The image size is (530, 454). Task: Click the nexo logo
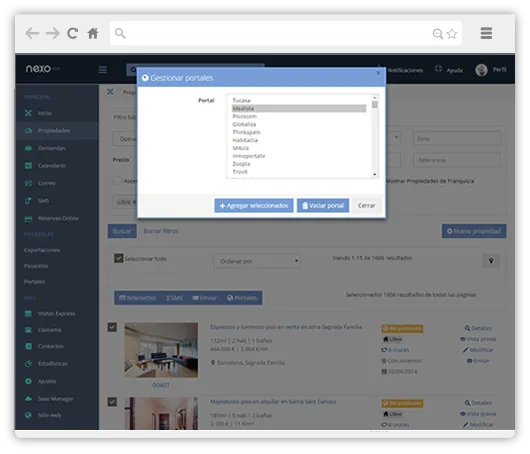coord(38,69)
